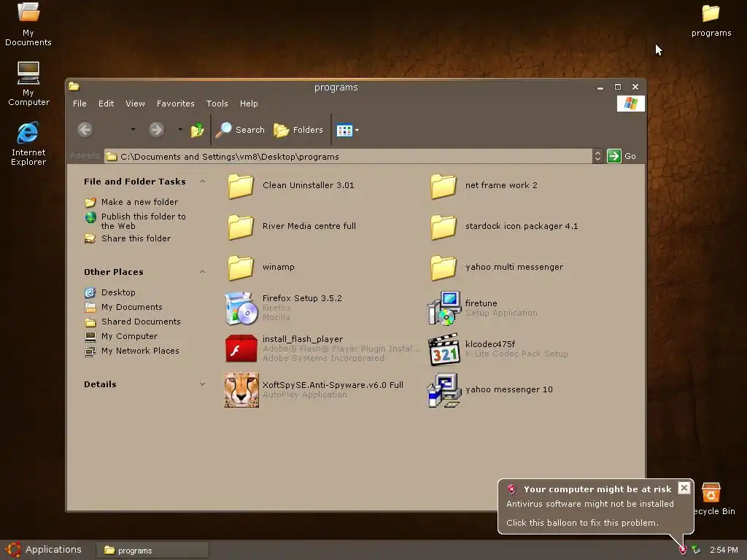This screenshot has width=747, height=560.
Task: Open My Documents in Other Places
Action: click(x=124, y=307)
